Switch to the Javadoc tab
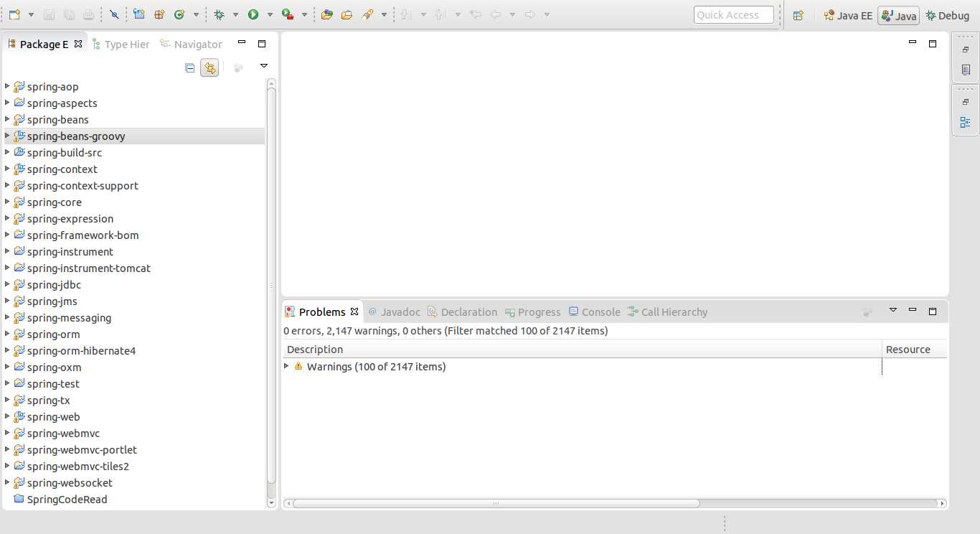The width and height of the screenshot is (980, 534). pos(394,312)
